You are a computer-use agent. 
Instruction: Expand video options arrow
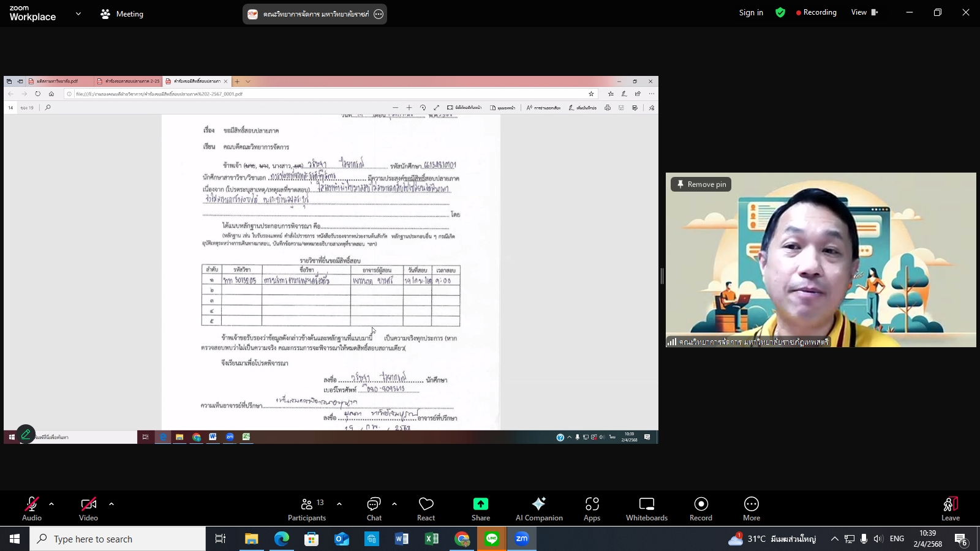tap(111, 504)
